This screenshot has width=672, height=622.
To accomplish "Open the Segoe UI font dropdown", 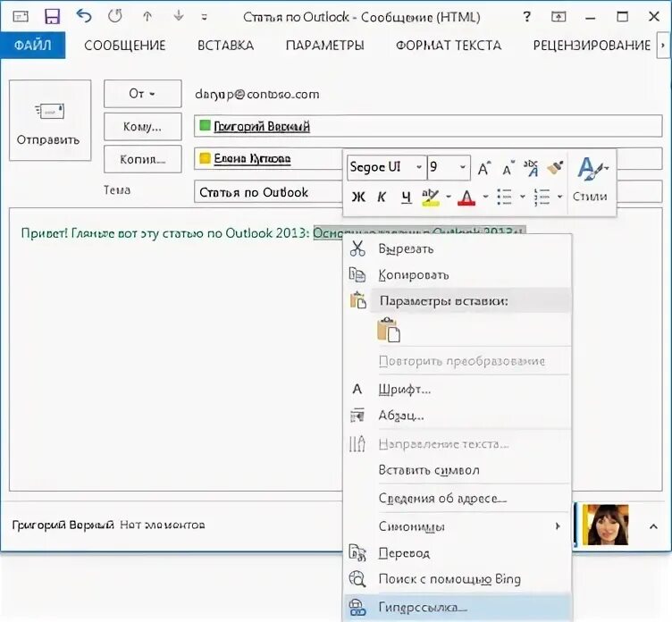I will point(419,167).
